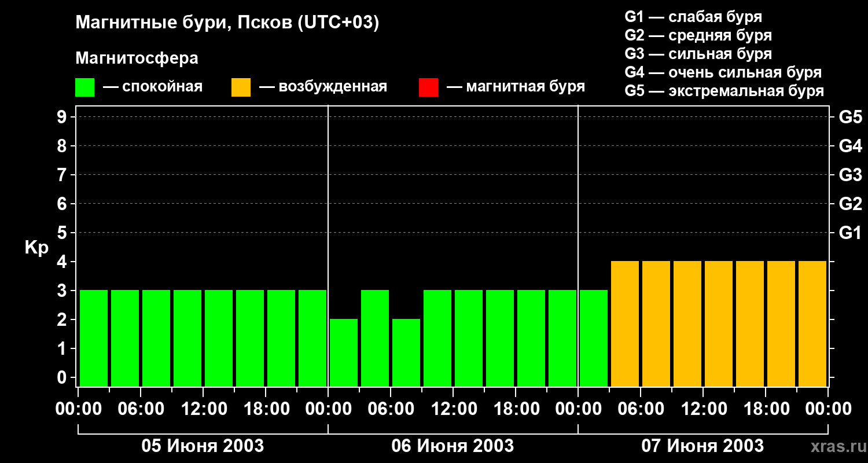Click the 06:00 tick label for 05 Июня

click(x=141, y=409)
